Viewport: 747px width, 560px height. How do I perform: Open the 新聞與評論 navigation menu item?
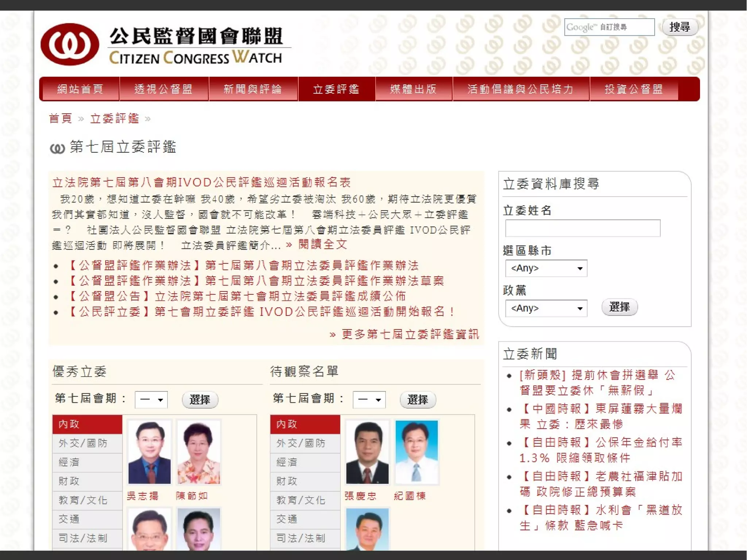click(253, 89)
